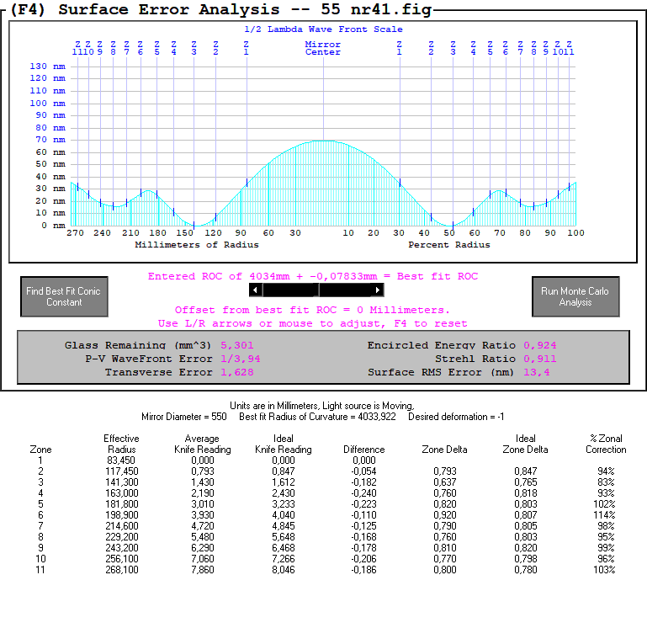Click zone 3 average knife reading 1,430
Screen dimensions: 647x644
(203, 482)
